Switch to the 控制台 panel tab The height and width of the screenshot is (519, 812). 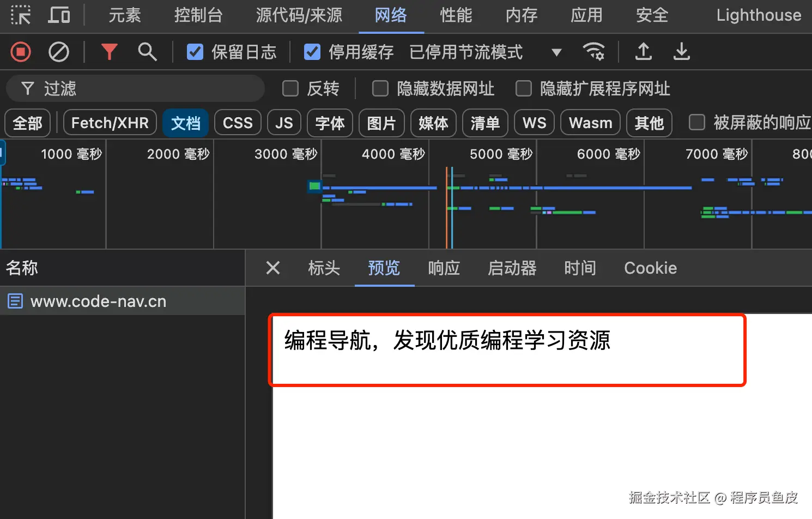(198, 15)
